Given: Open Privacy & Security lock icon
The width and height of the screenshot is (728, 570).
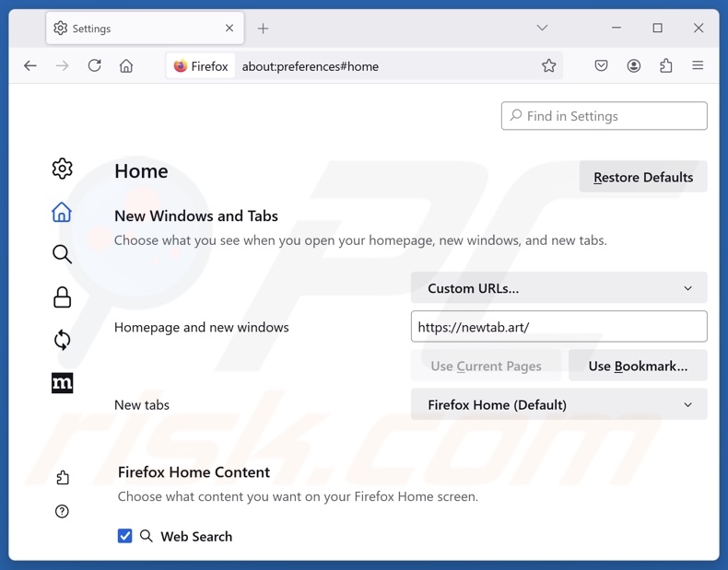Looking at the screenshot, I should (62, 297).
